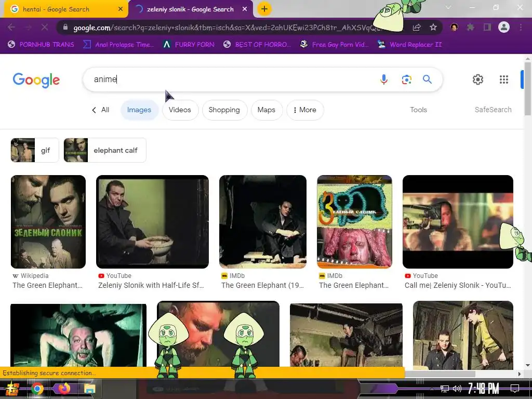Open Chrome profile avatar
Image resolution: width=532 pixels, height=399 pixels.
tap(504, 27)
